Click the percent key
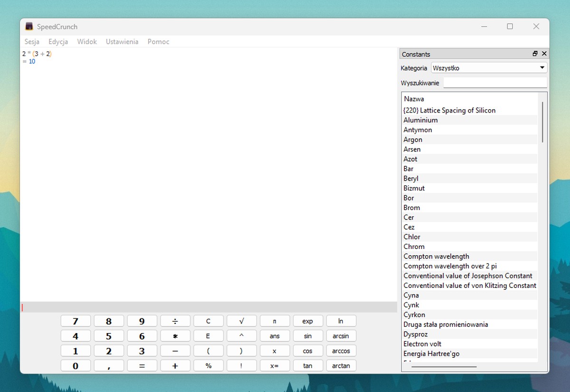This screenshot has width=570, height=392. click(208, 366)
